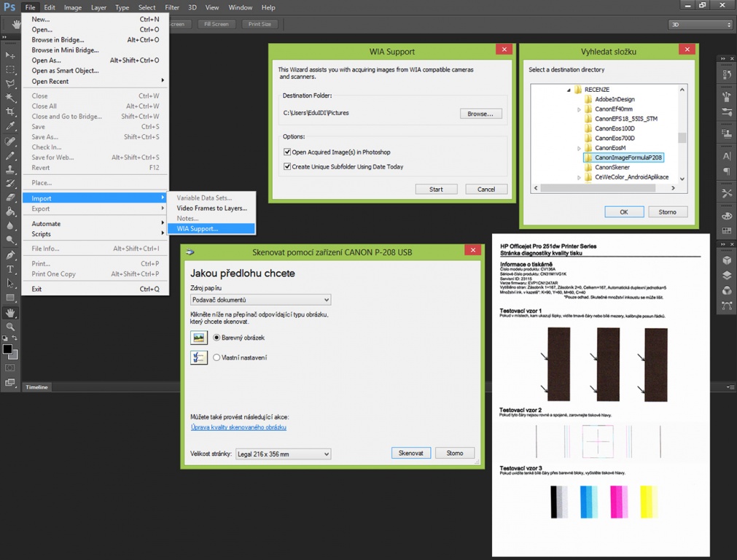Choose Video Frames to Layers
This screenshot has width=737, height=560.
pyautogui.click(x=211, y=208)
